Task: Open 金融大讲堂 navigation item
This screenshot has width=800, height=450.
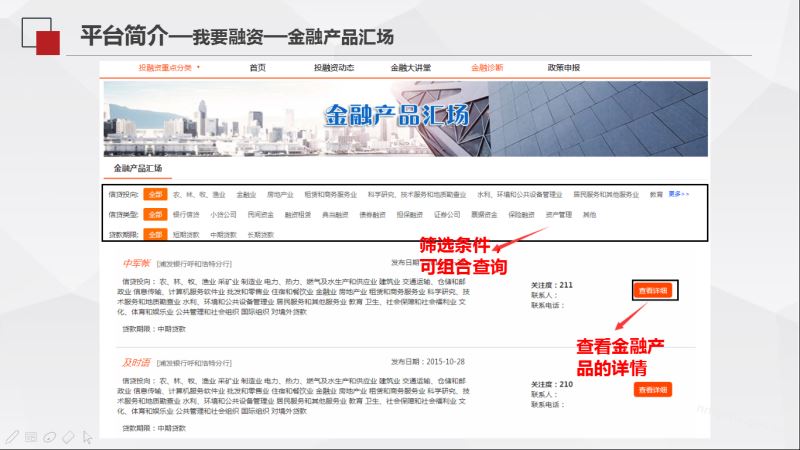Action: pos(410,68)
